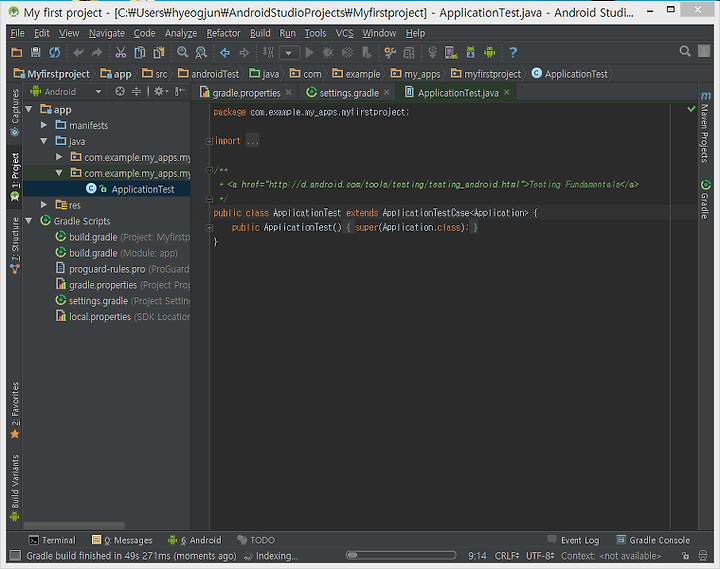Toggle the Structure tool window side tab

coord(15,246)
